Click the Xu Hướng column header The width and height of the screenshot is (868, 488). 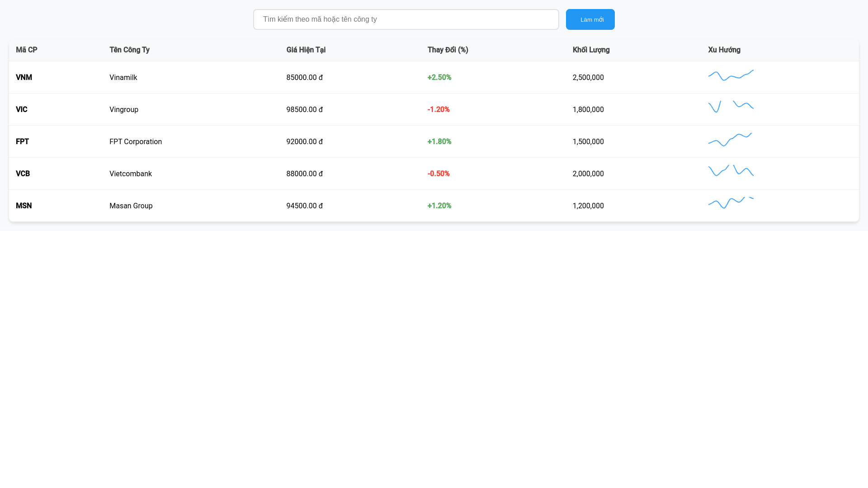[x=724, y=50]
